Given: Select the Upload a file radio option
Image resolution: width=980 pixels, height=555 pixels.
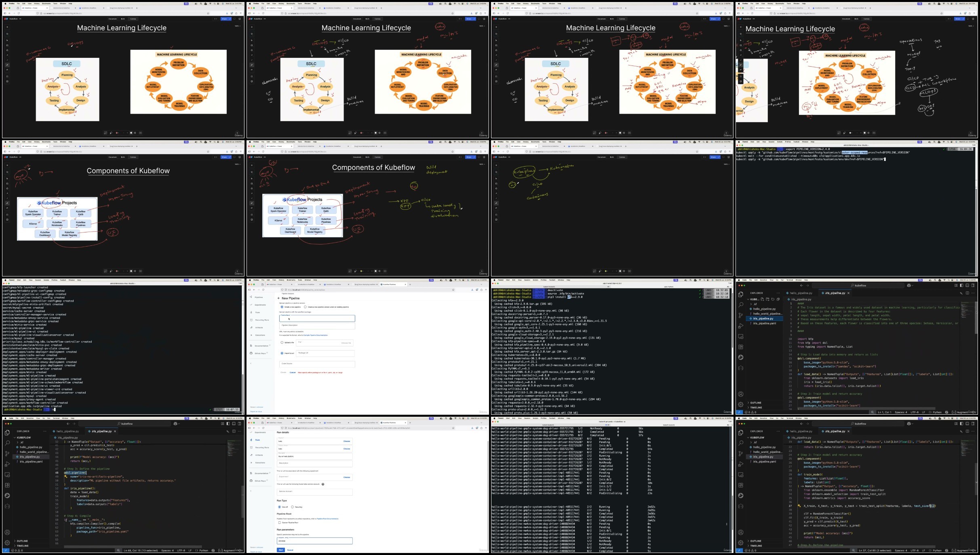Looking at the screenshot, I should click(282, 342).
